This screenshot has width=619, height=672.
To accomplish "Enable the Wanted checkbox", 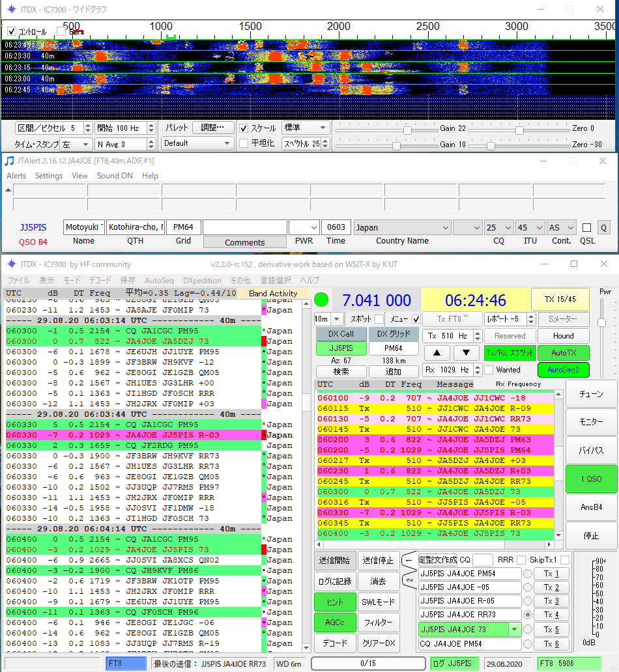I will click(x=489, y=370).
